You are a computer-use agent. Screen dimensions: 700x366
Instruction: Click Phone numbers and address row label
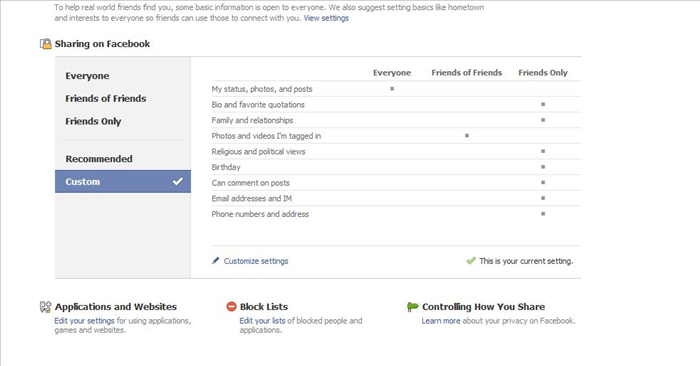pos(260,214)
